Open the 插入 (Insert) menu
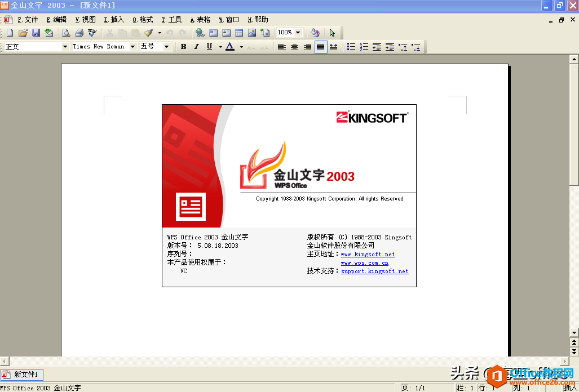The image size is (579, 392). (x=114, y=20)
